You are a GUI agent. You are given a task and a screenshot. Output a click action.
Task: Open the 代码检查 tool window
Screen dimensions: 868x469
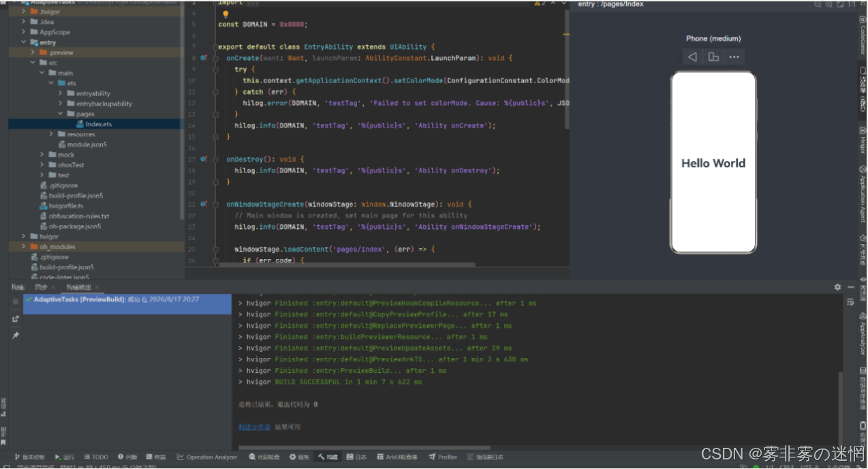(264, 457)
